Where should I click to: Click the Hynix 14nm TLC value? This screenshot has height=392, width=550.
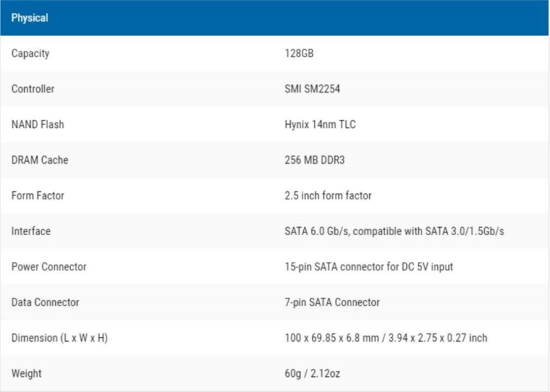[x=320, y=124]
